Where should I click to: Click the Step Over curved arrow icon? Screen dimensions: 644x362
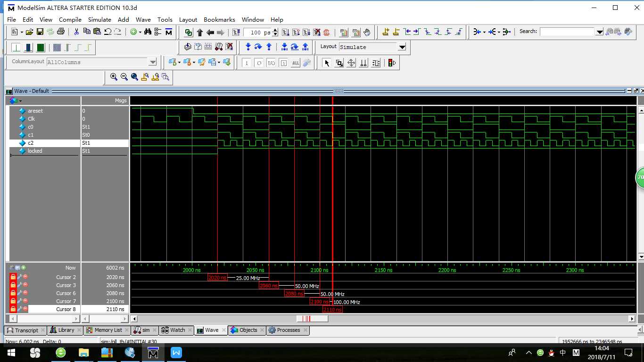(258, 47)
